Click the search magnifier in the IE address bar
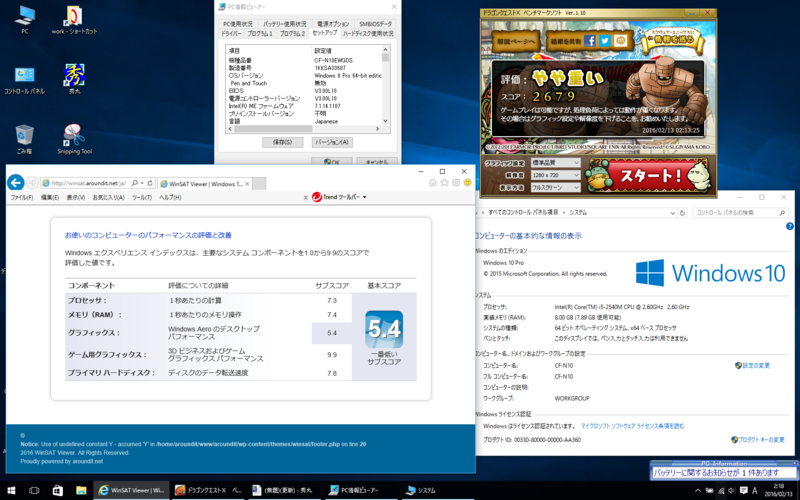Image resolution: width=800 pixels, height=500 pixels. pos(135,183)
